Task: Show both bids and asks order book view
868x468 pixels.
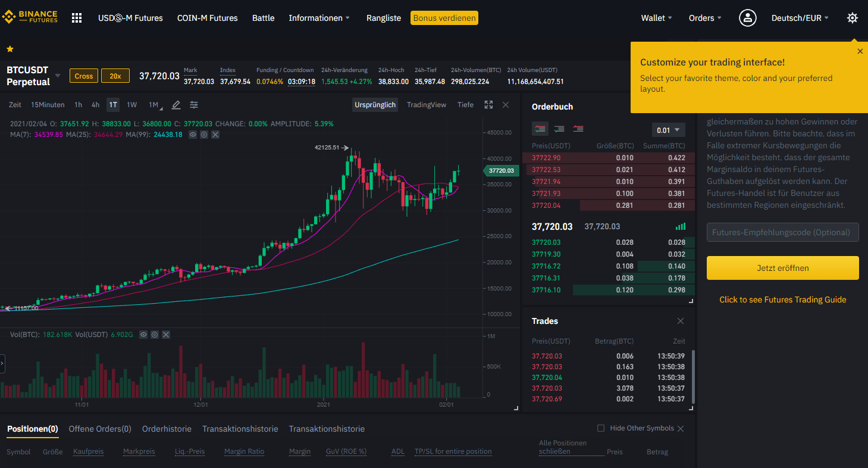Action: pos(540,129)
